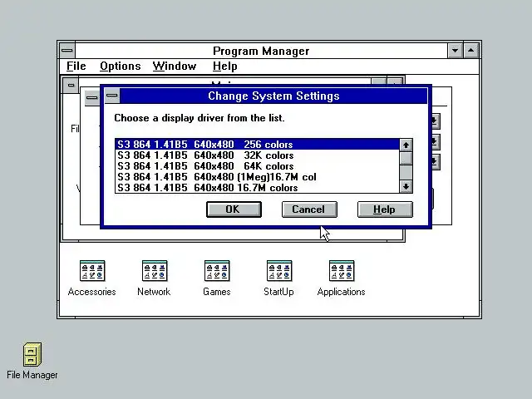Select S3 864 640x480 32K colors driver
532x399 pixels.
257,155
